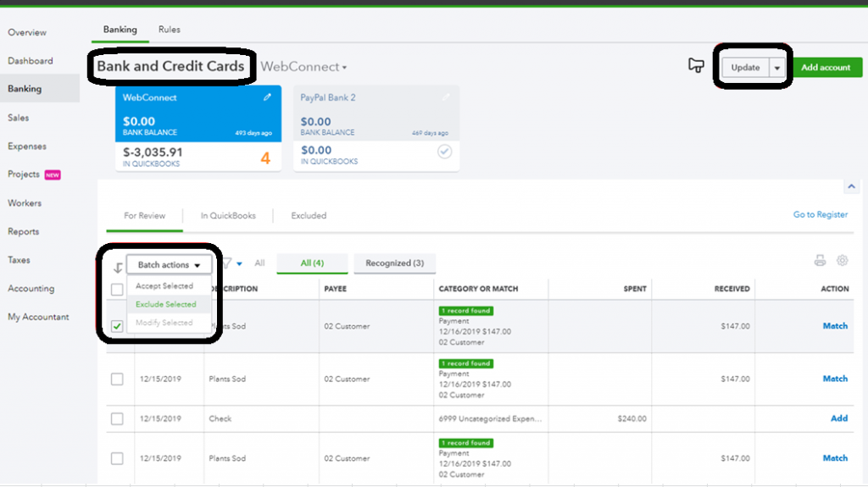The width and height of the screenshot is (868, 487).
Task: Open the Update button dropdown arrow
Action: coord(776,68)
